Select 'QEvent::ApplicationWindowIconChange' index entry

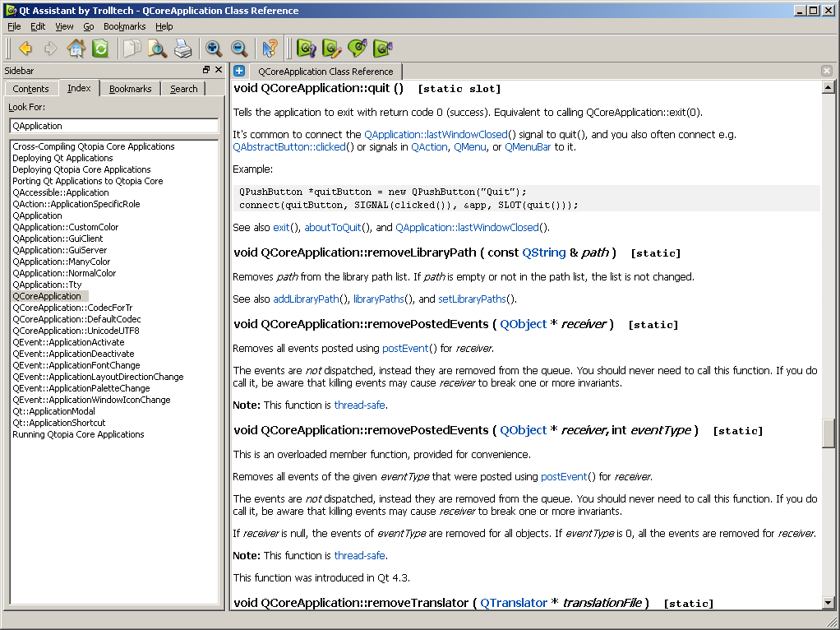[91, 400]
